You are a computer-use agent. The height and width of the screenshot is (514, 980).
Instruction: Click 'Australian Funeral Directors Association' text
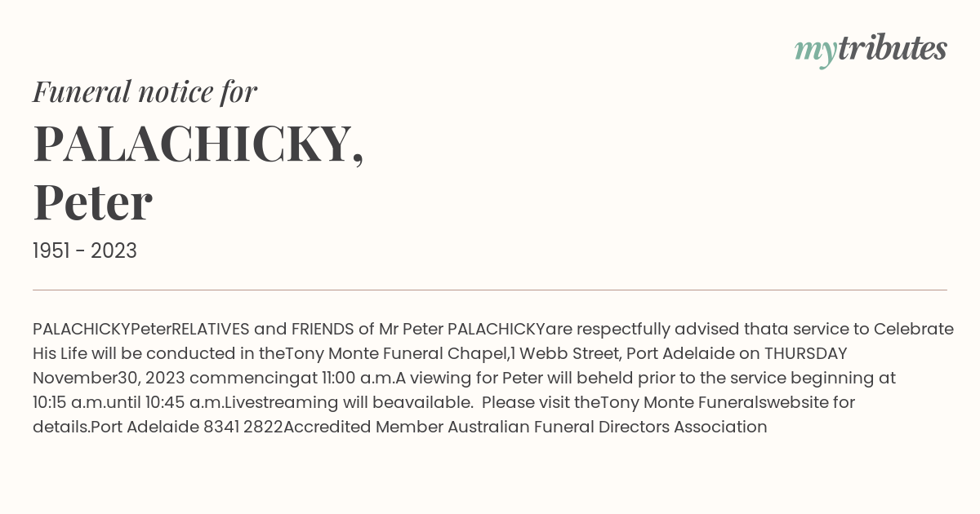pos(608,427)
